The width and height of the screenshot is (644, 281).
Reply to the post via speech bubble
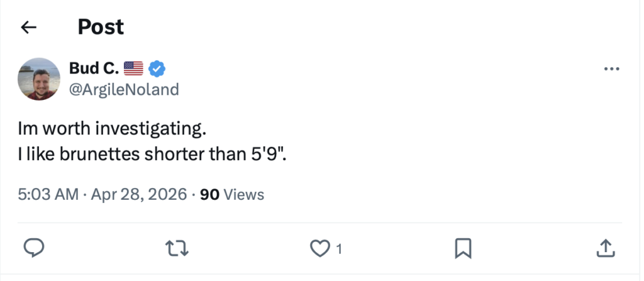(x=33, y=249)
